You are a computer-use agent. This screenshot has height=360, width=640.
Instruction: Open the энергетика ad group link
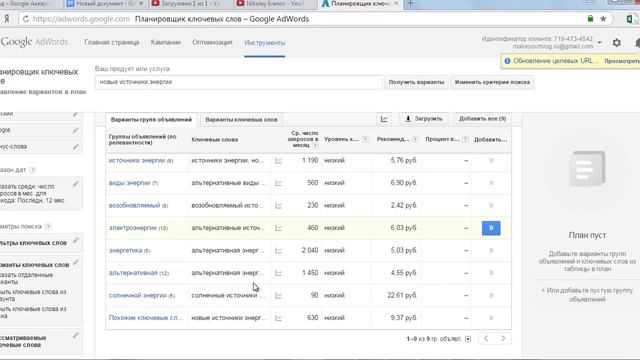pos(125,250)
